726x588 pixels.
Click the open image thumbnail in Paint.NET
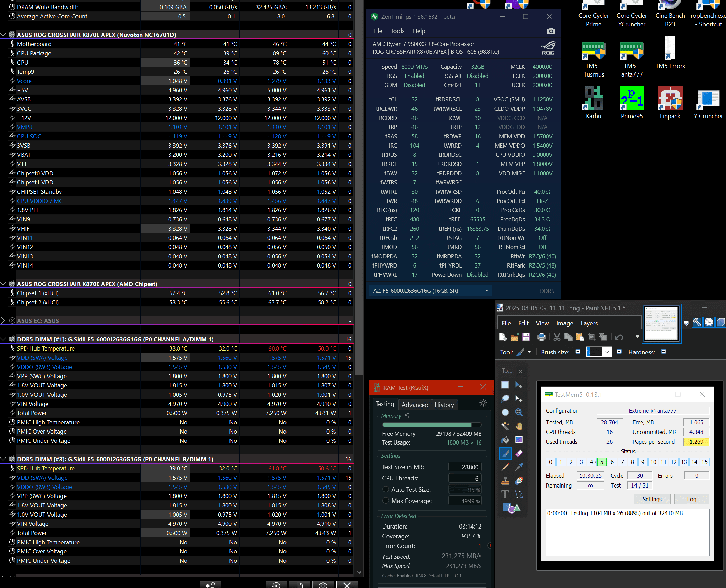661,323
